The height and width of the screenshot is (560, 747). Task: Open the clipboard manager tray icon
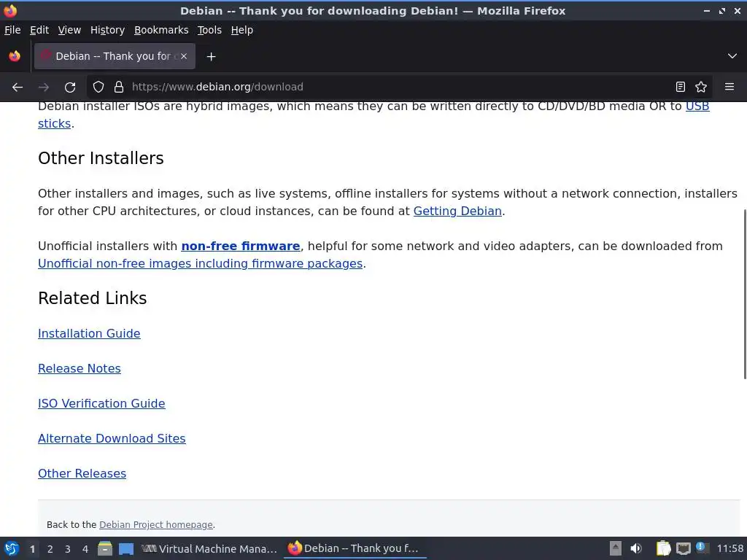[663, 548]
